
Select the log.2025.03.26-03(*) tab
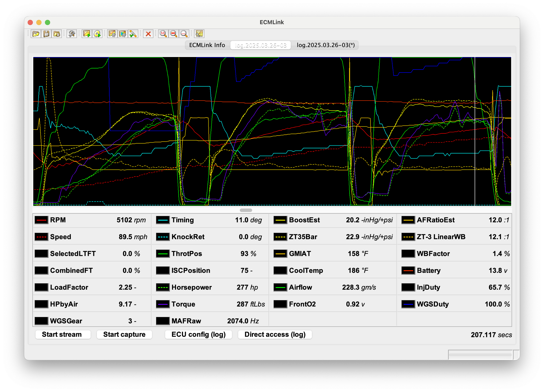(x=326, y=45)
